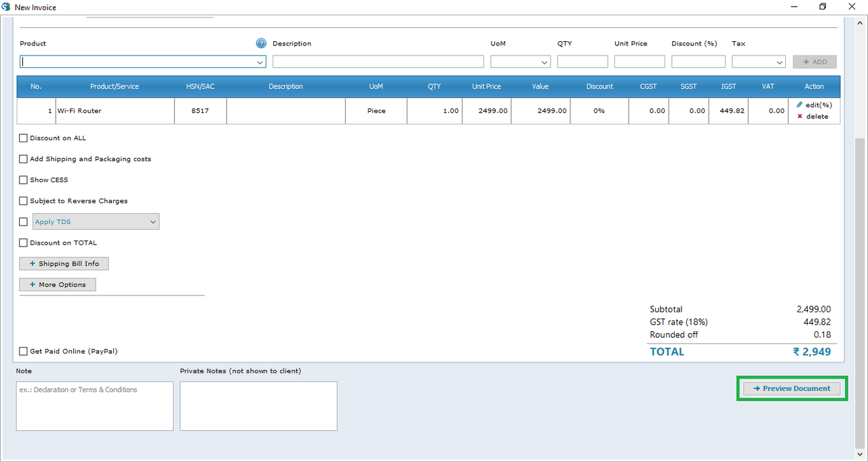Click the Product/Service column header

(115, 87)
